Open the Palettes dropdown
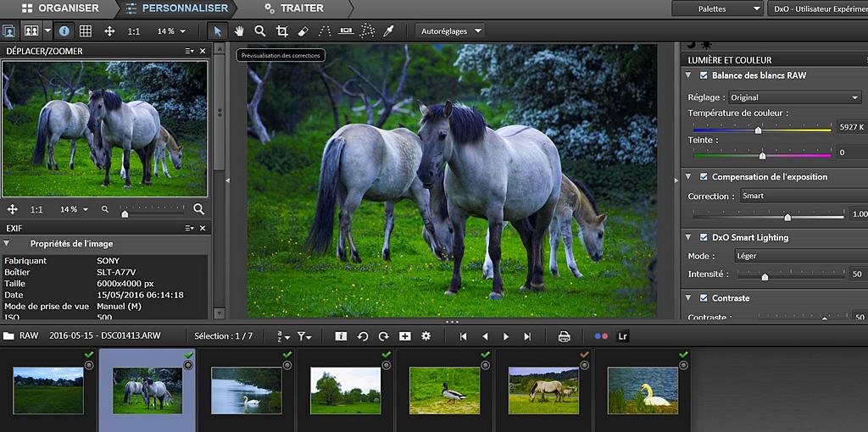 tap(717, 8)
